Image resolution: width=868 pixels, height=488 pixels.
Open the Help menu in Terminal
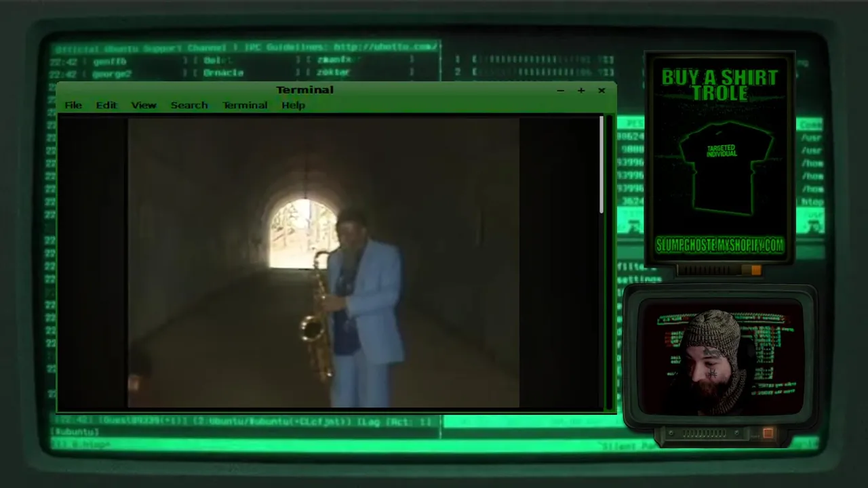click(293, 105)
